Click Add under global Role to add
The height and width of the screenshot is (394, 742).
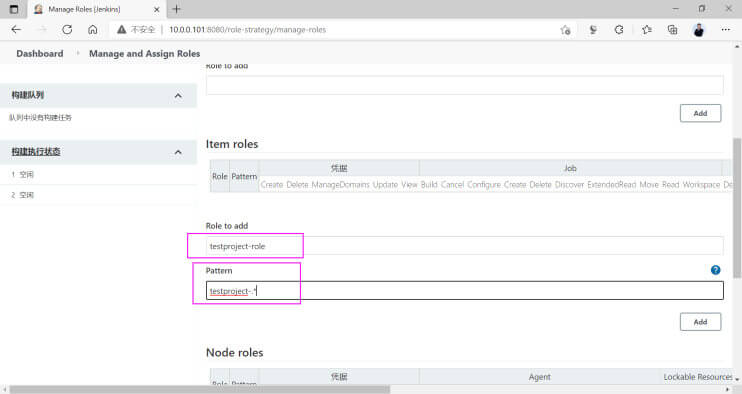(x=700, y=113)
